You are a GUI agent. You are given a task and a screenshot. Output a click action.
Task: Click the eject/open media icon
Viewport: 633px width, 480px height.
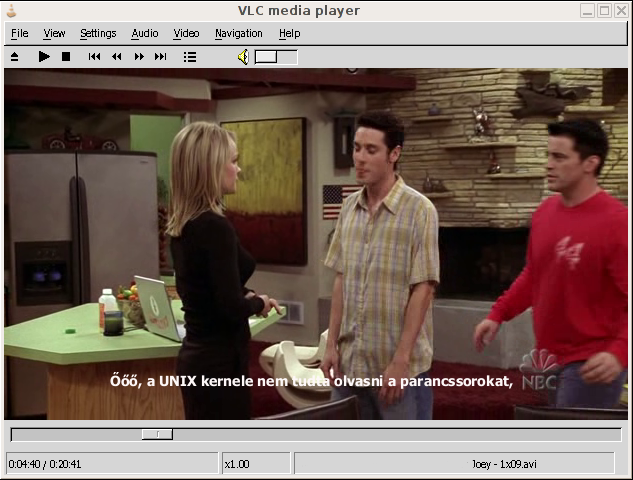coord(15,57)
